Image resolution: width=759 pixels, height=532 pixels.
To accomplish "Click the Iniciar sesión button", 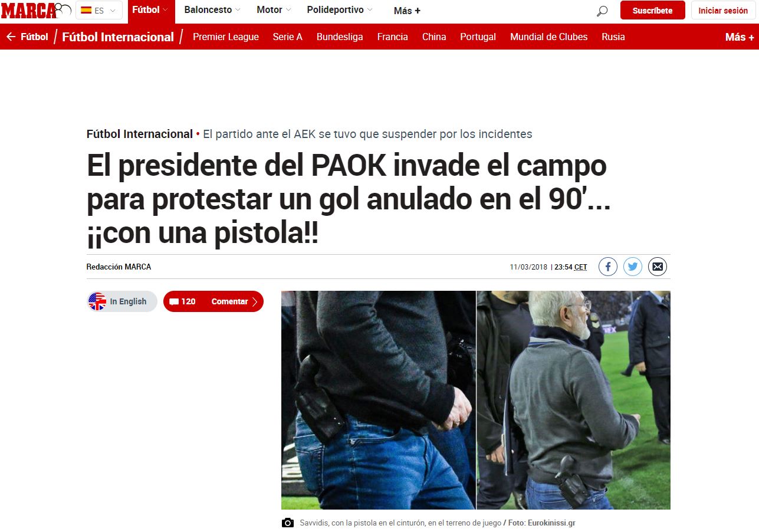I will click(723, 11).
